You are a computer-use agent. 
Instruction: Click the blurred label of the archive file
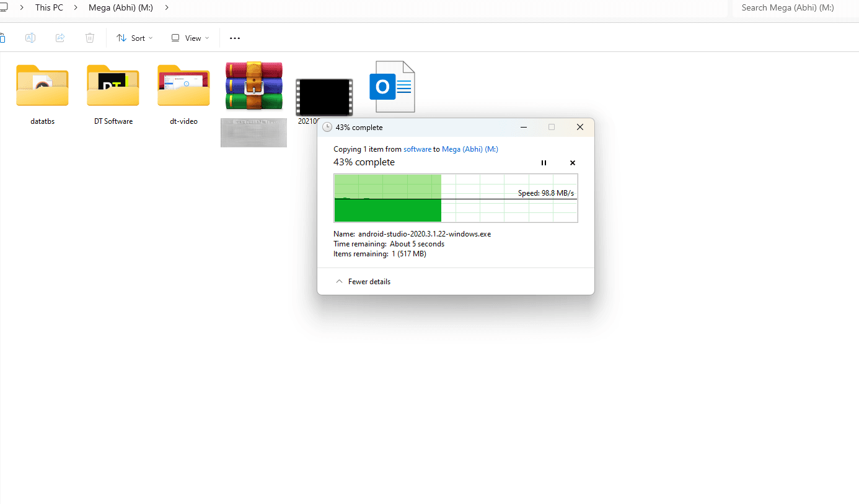coord(253,133)
